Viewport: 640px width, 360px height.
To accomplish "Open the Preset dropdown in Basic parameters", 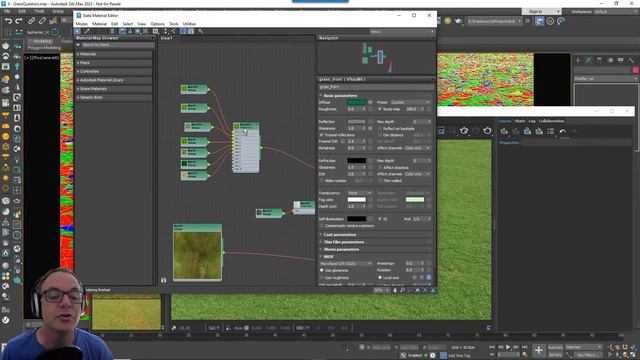I will pos(411,102).
